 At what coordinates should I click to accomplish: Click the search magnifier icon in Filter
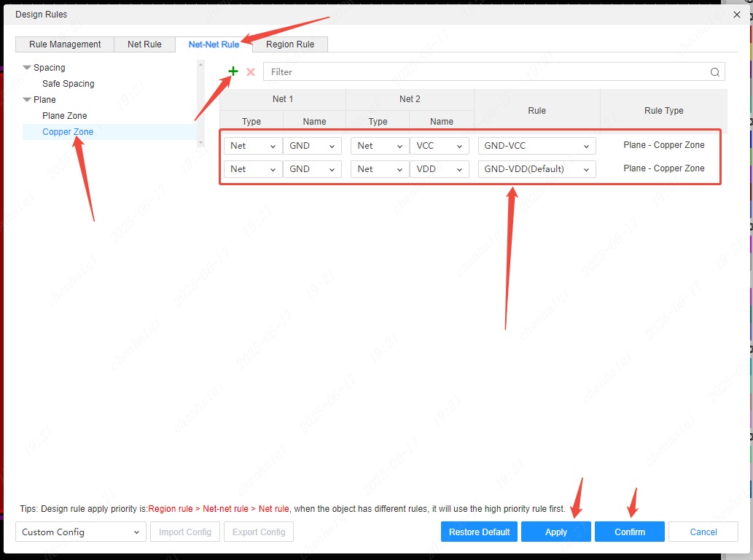tap(716, 72)
